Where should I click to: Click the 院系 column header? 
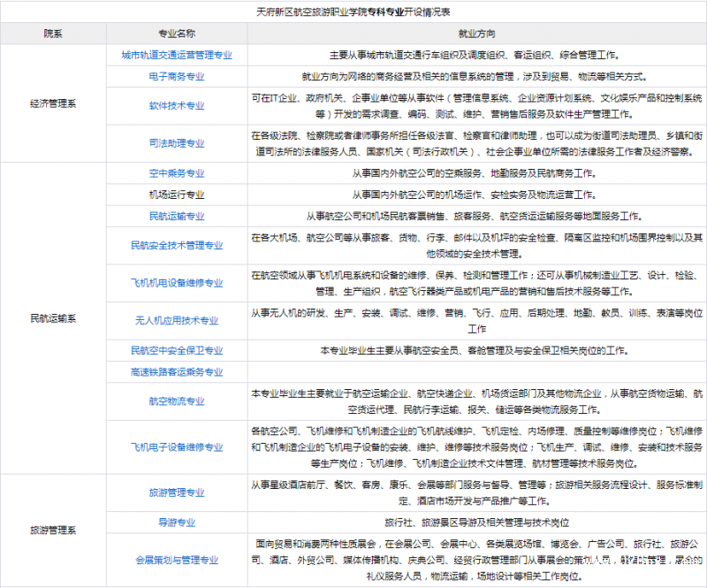click(53, 34)
